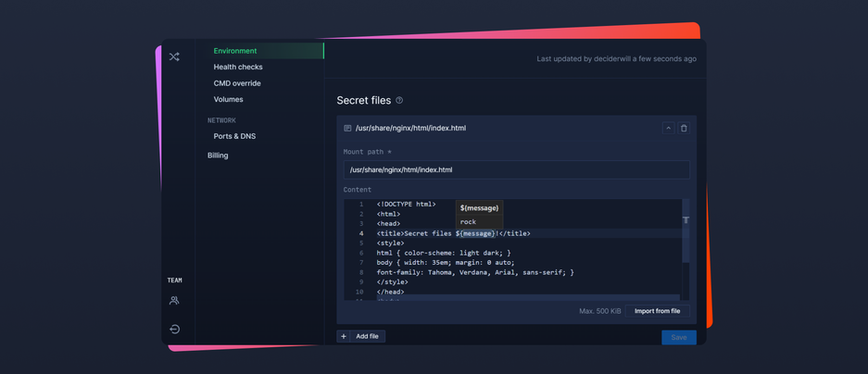Click the Secret files heading
This screenshot has width=868, height=374.
[x=364, y=101]
